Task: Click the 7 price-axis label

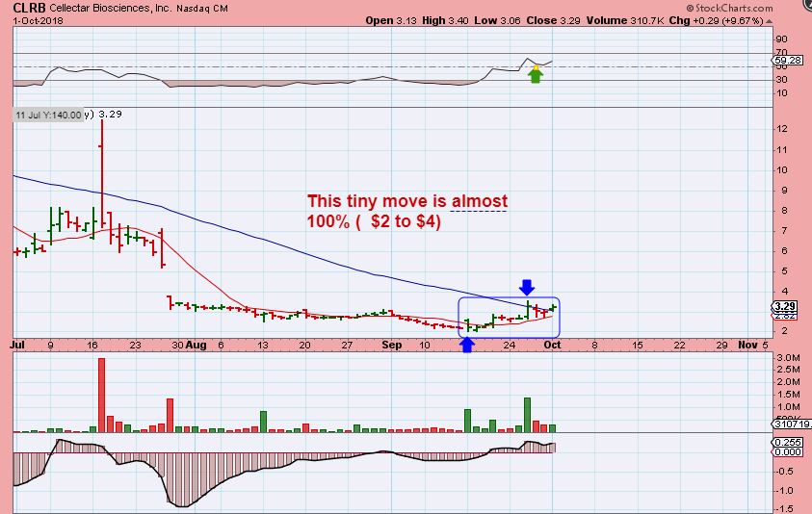Action: click(x=785, y=230)
